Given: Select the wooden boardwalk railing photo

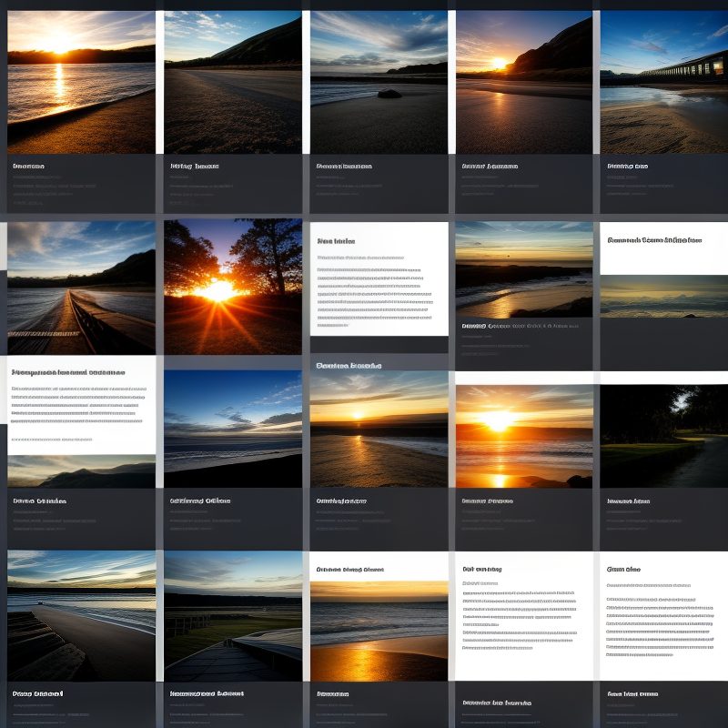Looking at the screenshot, I should click(81, 287).
